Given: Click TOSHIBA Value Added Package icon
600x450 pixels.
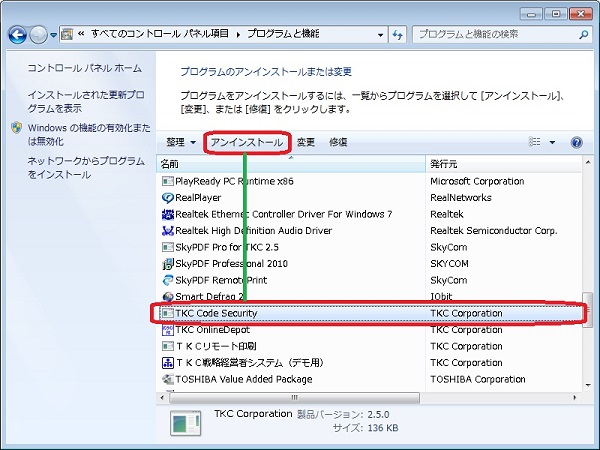Looking at the screenshot, I should 167,379.
